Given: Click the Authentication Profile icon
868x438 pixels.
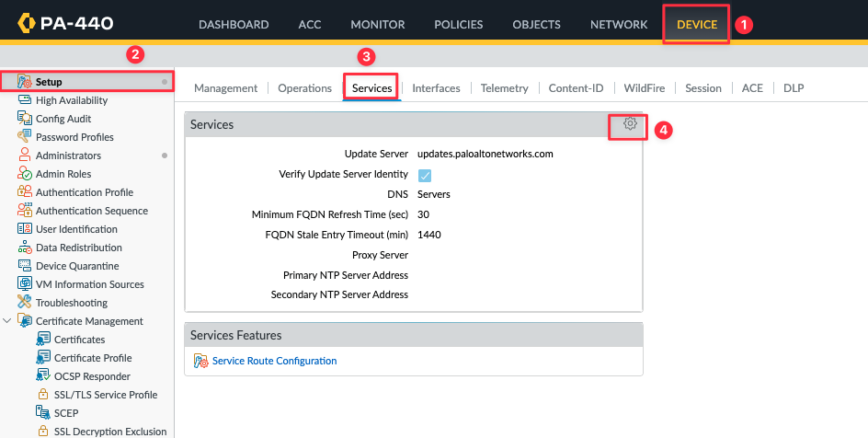Looking at the screenshot, I should tap(24, 191).
